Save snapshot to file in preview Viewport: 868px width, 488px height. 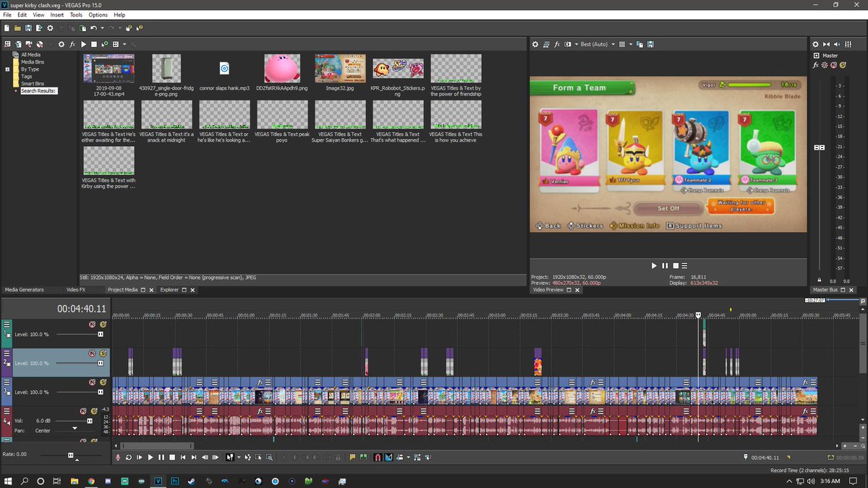pyautogui.click(x=650, y=44)
